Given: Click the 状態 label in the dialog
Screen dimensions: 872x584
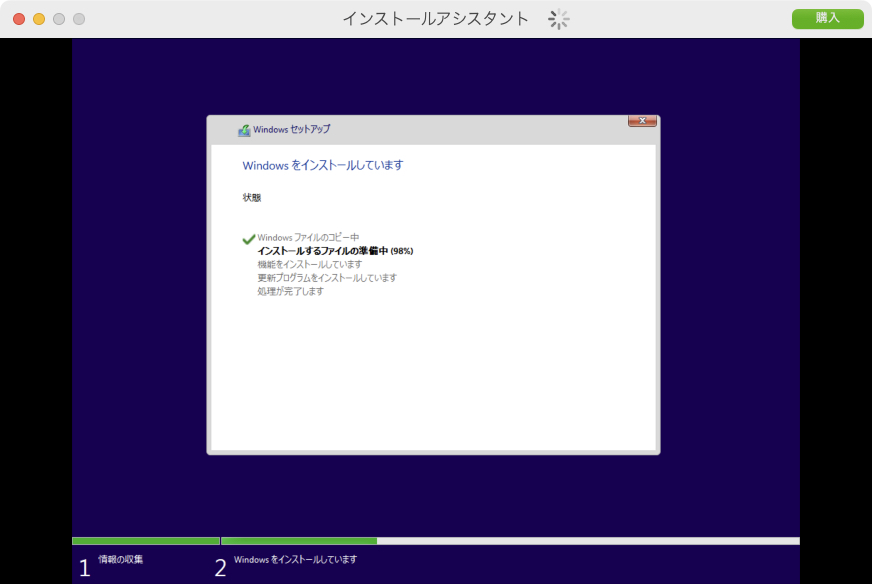Looking at the screenshot, I should click(250, 197).
